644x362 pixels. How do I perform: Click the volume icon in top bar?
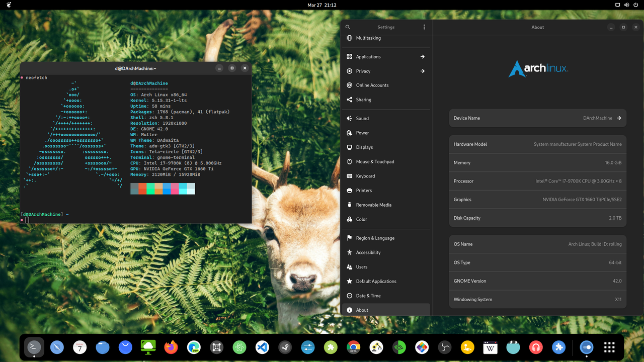point(627,5)
